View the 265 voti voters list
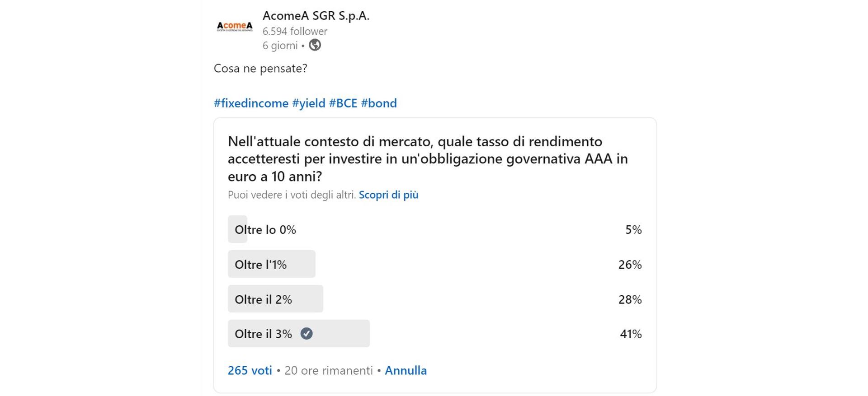Image resolution: width=868 pixels, height=396 pixels. (250, 370)
